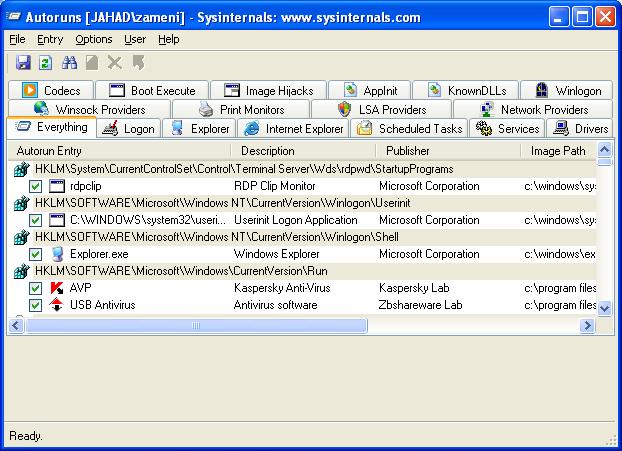Open the Winlogon tab
The height and width of the screenshot is (451, 622).
tap(567, 90)
